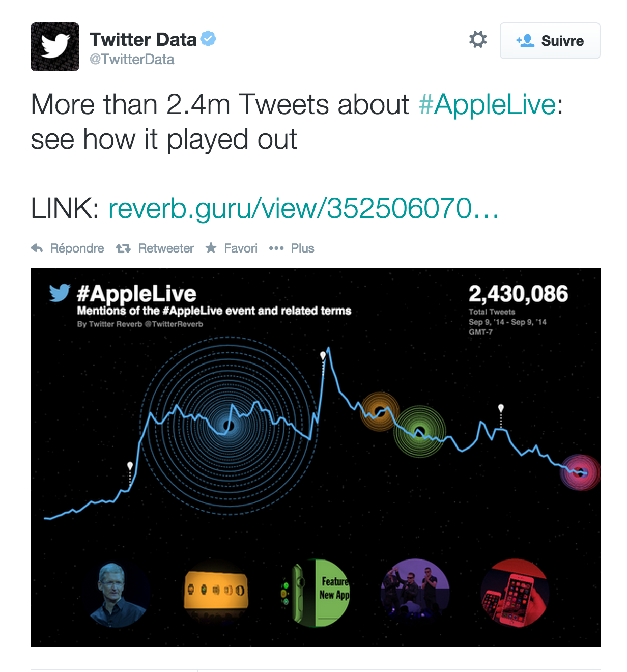This screenshot has height=672, width=627.
Task: Click the blue verified badge
Action: click(x=208, y=39)
